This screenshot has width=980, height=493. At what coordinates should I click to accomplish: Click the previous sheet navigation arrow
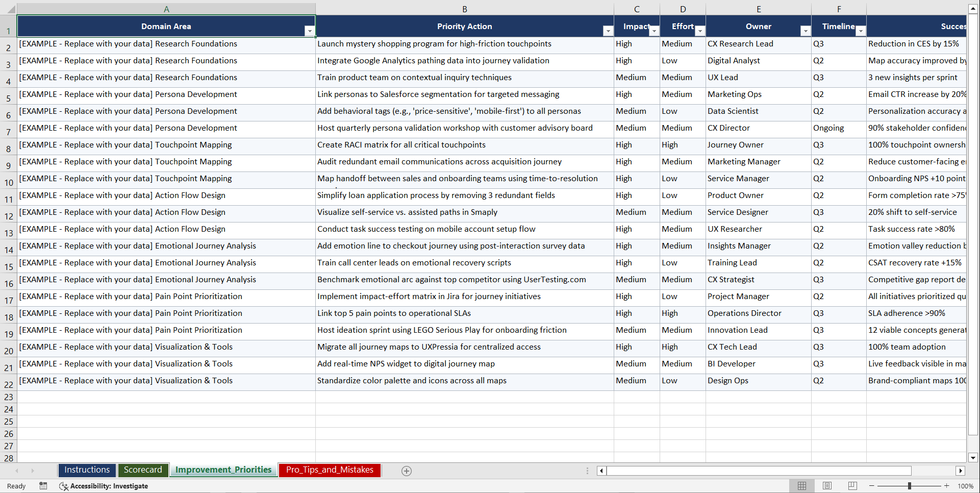18,471
